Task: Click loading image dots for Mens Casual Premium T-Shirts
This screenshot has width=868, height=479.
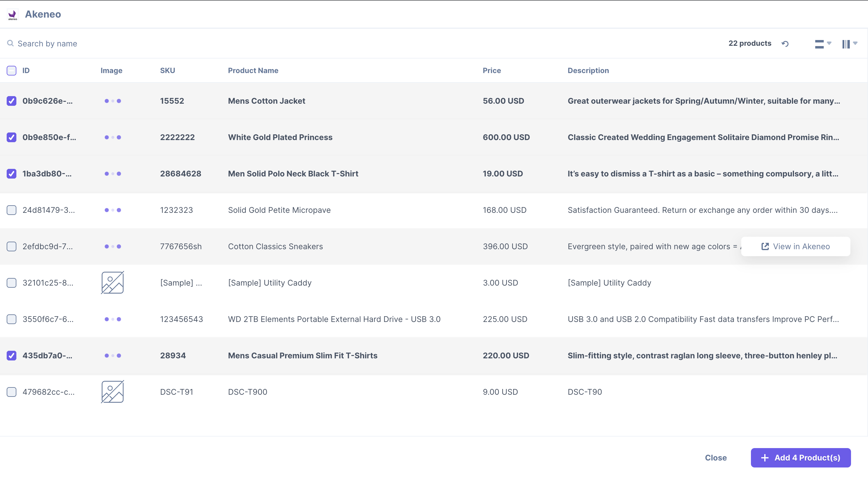Action: click(x=113, y=355)
